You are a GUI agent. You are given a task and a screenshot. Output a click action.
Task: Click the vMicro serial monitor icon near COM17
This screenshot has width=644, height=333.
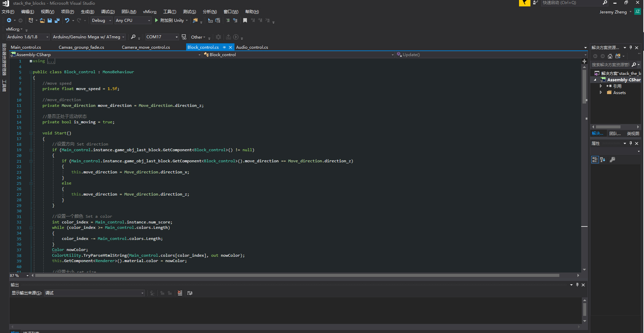pyautogui.click(x=184, y=37)
